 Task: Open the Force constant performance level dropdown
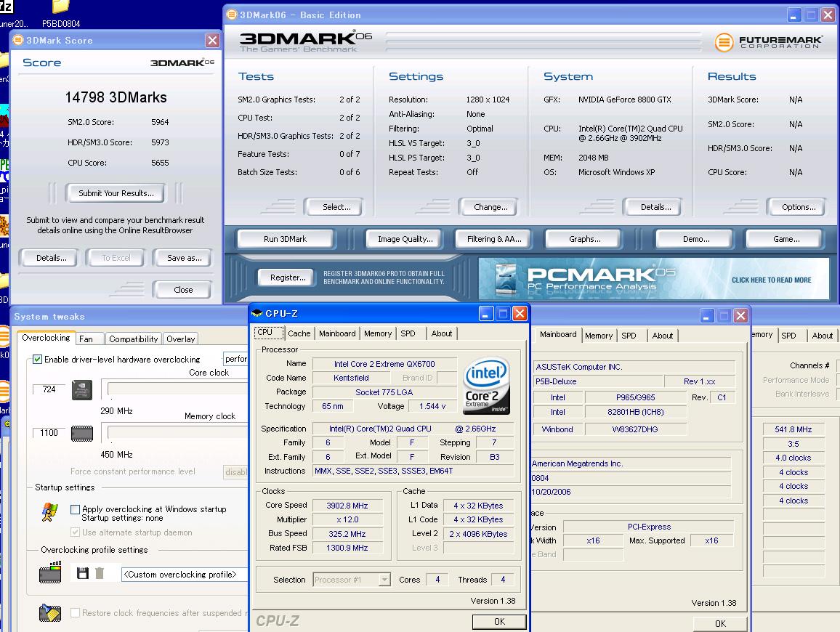[235, 472]
